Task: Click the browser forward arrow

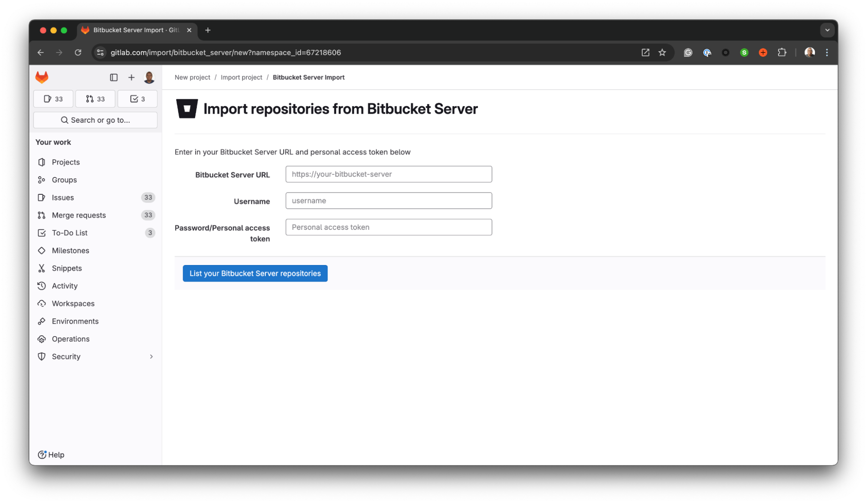Action: pyautogui.click(x=59, y=52)
